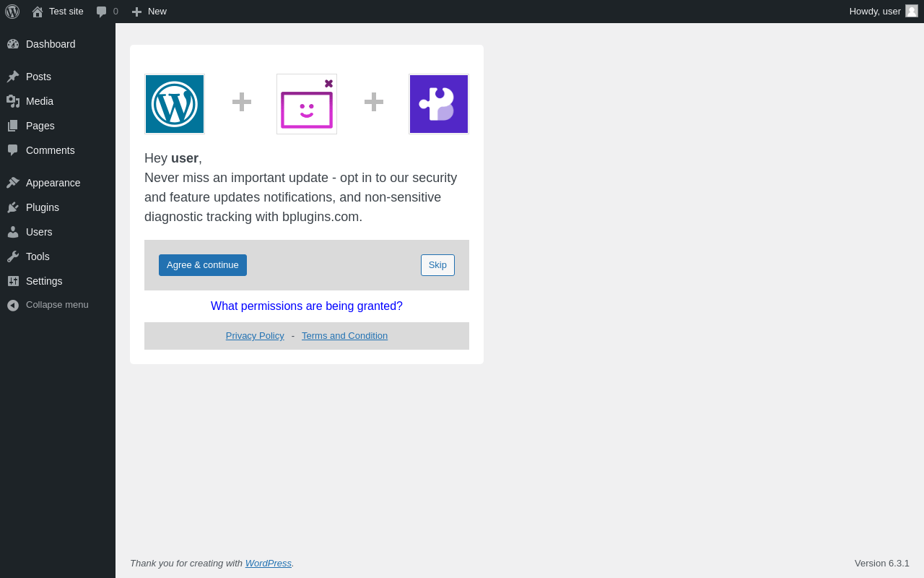Click the Plugins plug icon
The image size is (924, 578).
pyautogui.click(x=13, y=207)
